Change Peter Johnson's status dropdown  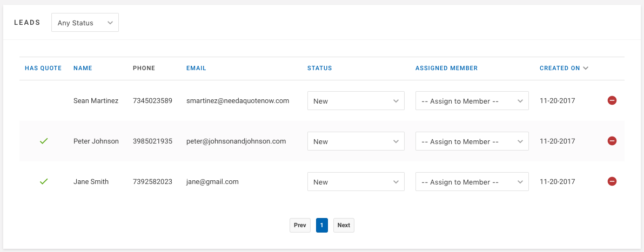coord(355,141)
